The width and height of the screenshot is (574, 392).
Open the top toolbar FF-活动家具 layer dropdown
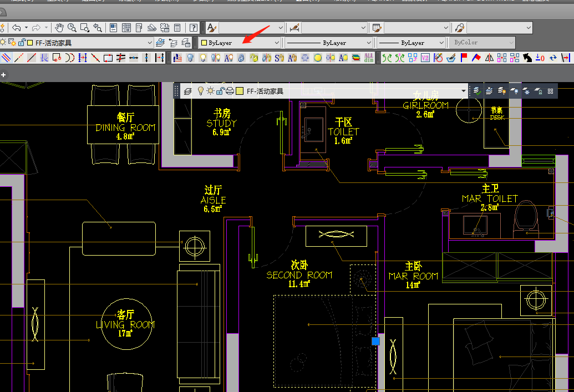point(149,43)
